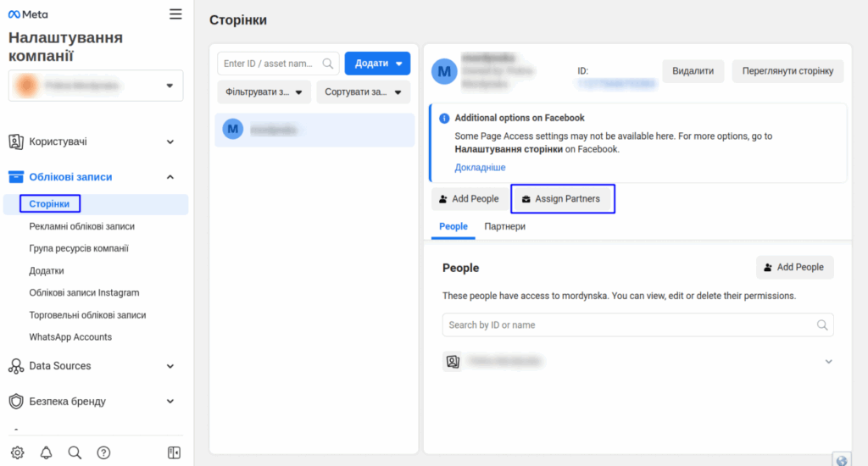The height and width of the screenshot is (466, 868).
Task: Open notifications bell icon
Action: (46, 452)
